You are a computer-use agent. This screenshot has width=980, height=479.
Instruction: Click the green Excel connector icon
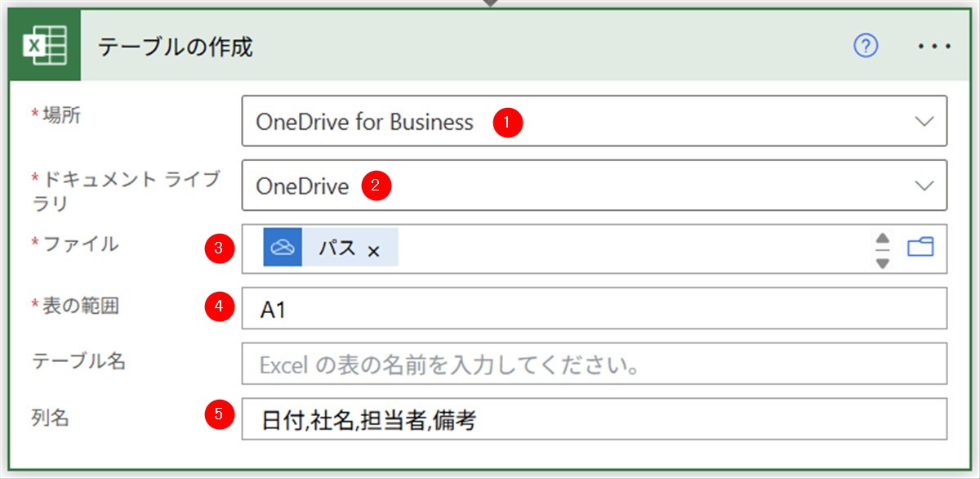coord(45,47)
